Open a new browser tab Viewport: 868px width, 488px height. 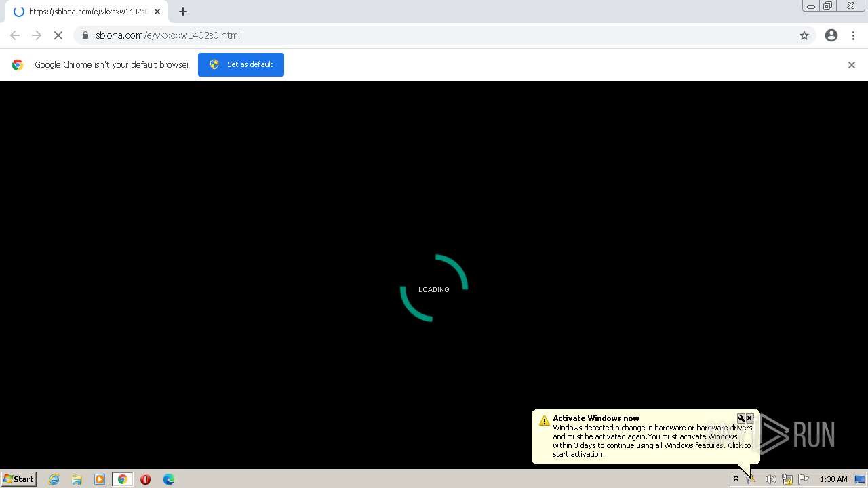pos(183,12)
